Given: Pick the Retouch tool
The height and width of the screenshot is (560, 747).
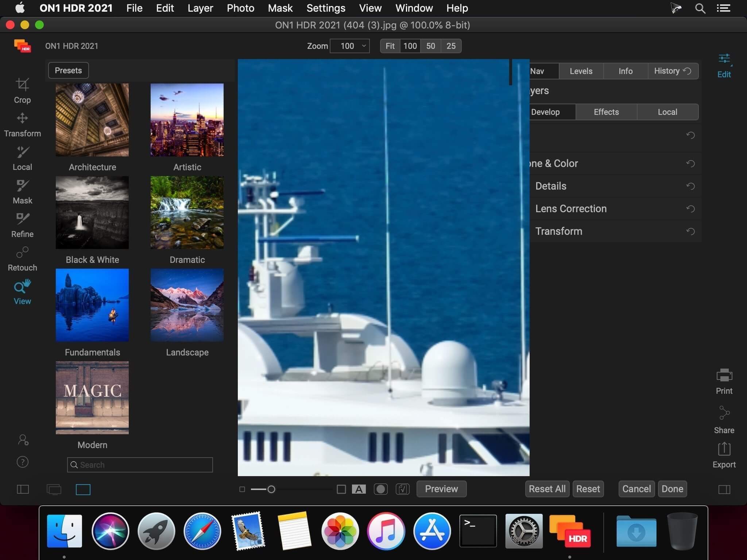Looking at the screenshot, I should point(22,259).
